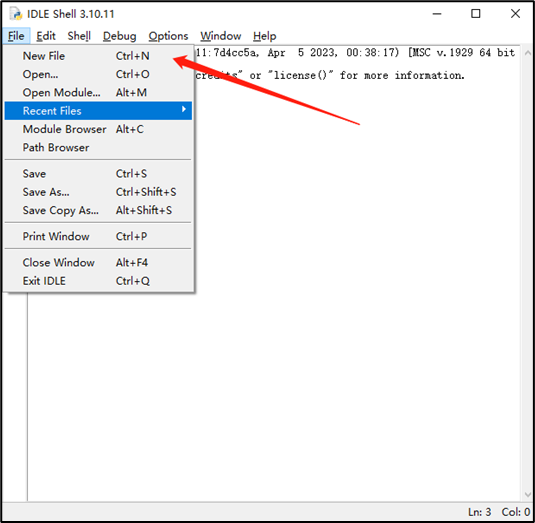Open the Debug menu

click(119, 36)
